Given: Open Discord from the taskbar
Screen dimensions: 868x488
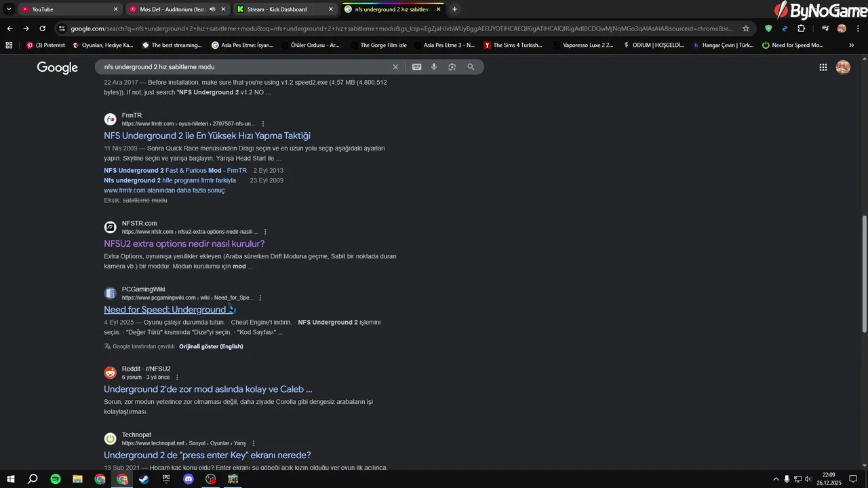Looking at the screenshot, I should (x=189, y=479).
